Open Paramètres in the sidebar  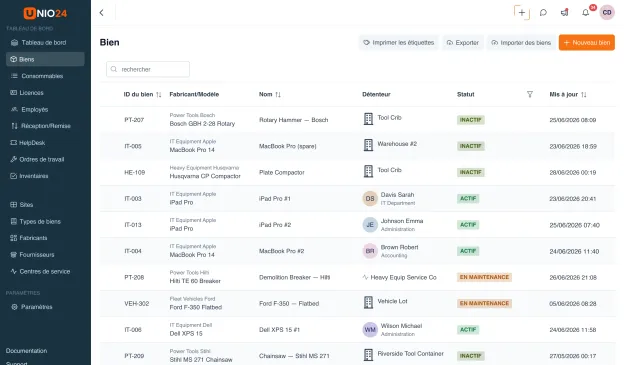point(45,307)
